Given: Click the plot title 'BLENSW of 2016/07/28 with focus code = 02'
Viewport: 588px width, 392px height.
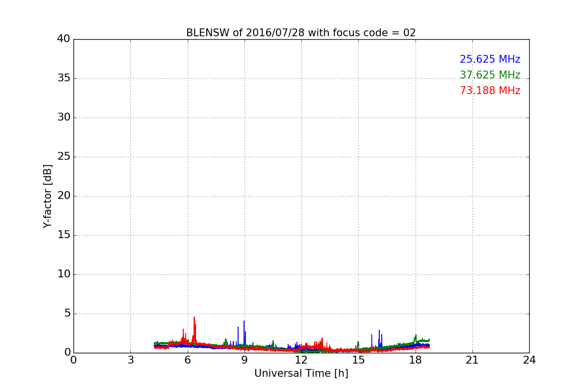Looking at the screenshot, I should click(301, 33).
